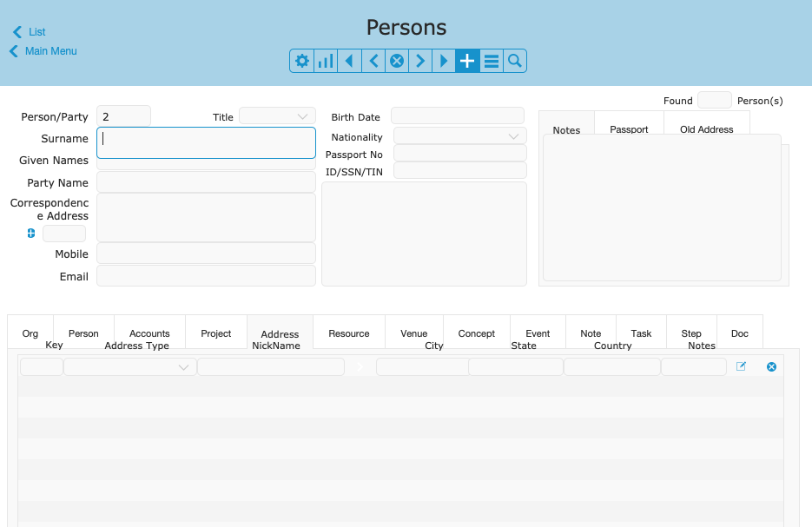Click the magnifying glass search icon
This screenshot has width=812, height=527.
click(514, 61)
